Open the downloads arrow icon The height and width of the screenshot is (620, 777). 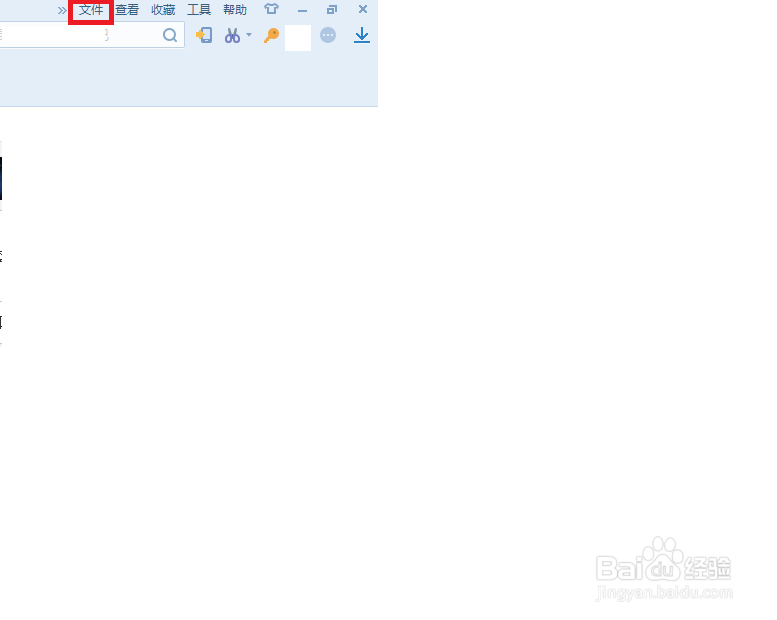(x=362, y=35)
